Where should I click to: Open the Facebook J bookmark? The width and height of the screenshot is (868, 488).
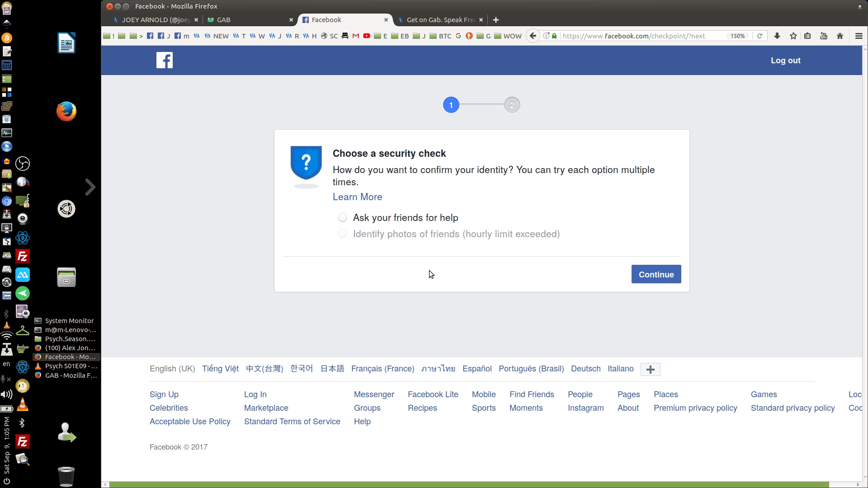[164, 36]
